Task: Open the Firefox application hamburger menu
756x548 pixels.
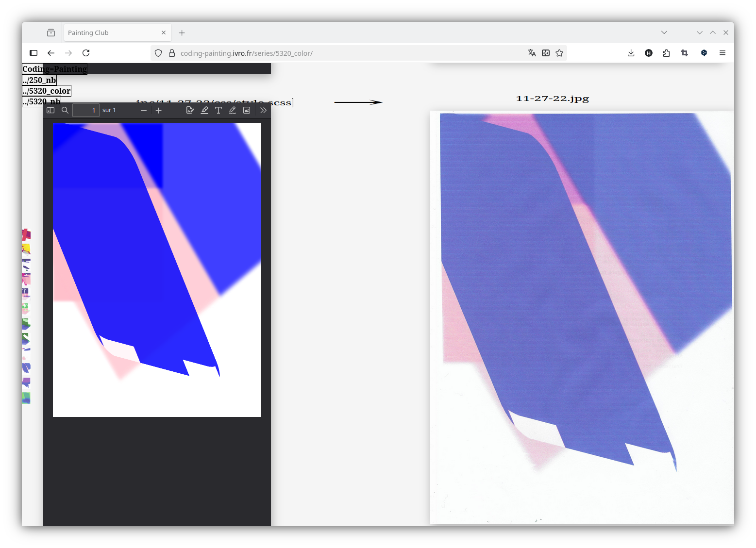Action: click(722, 53)
